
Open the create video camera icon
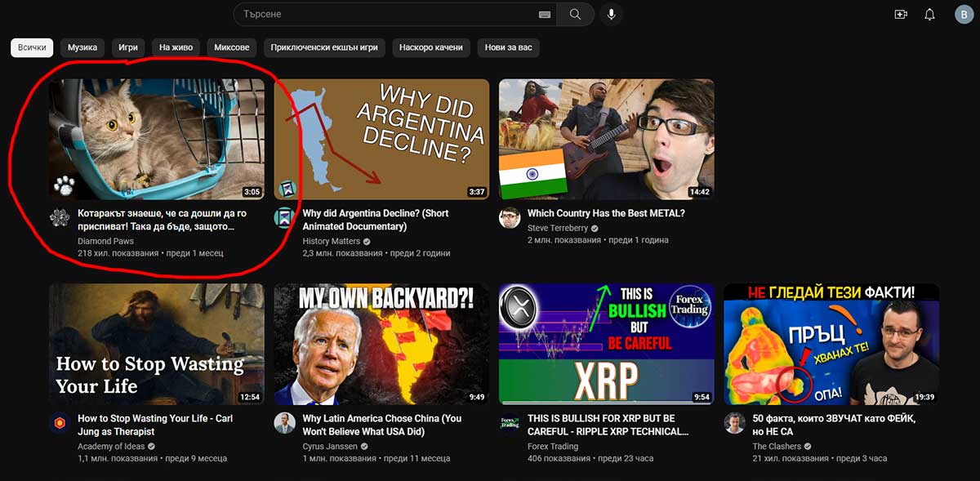901,15
